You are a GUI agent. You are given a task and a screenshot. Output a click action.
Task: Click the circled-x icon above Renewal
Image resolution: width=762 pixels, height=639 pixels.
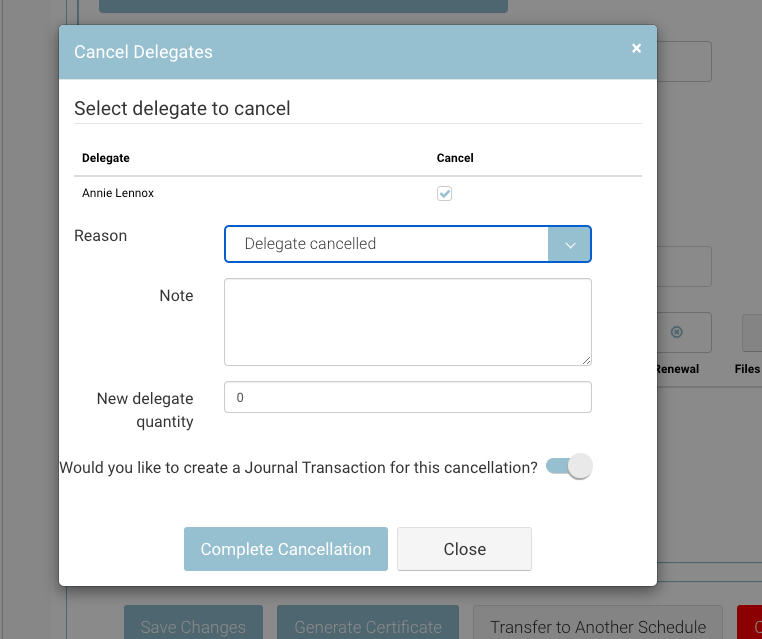[x=676, y=332]
